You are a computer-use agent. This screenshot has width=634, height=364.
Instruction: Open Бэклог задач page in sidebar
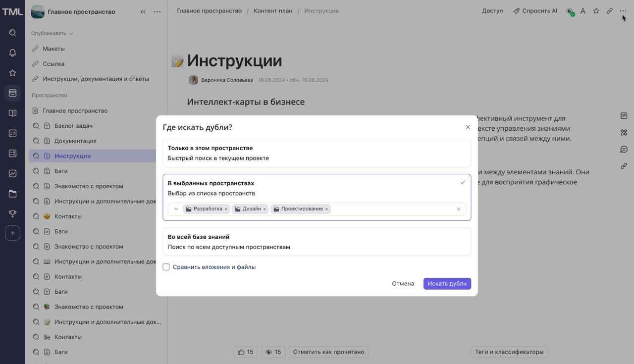73,126
